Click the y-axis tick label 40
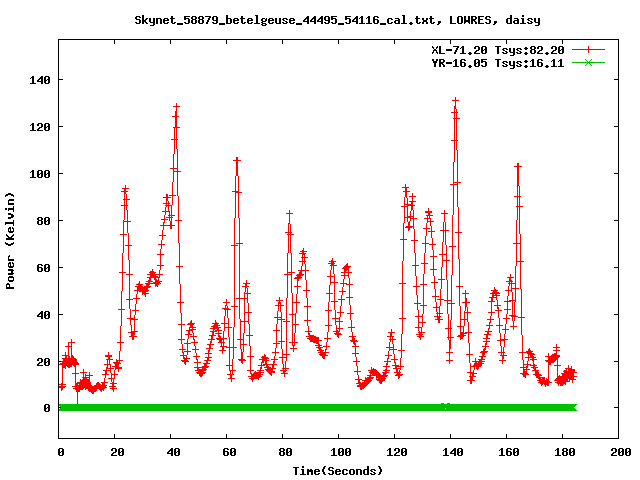Viewport: 640px width, 480px height. pos(43,315)
